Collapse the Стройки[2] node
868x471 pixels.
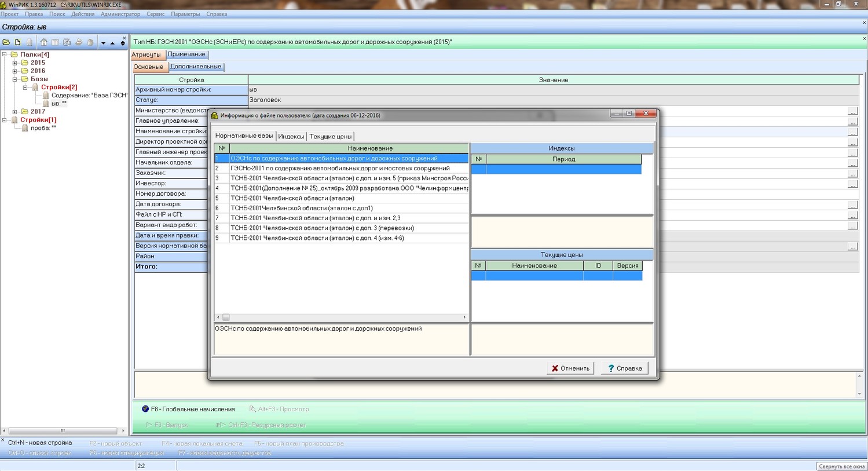tap(25, 87)
